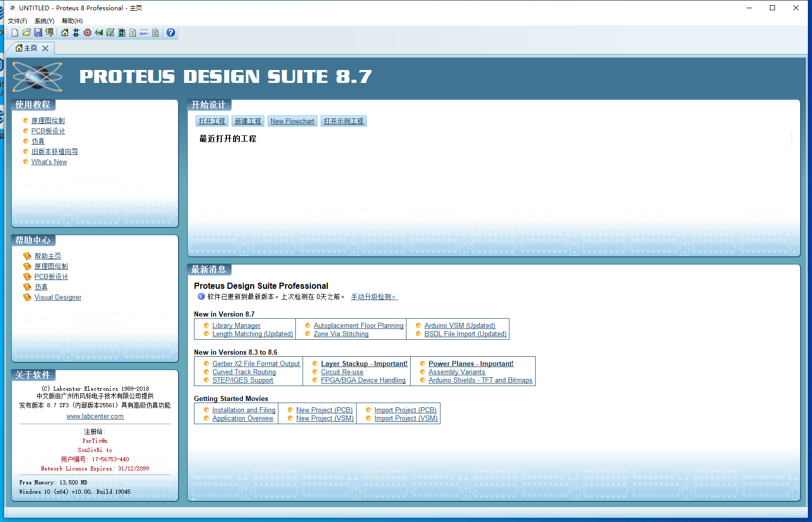Open the 系统(Y) menu
Viewport: 812px width, 522px height.
point(44,21)
